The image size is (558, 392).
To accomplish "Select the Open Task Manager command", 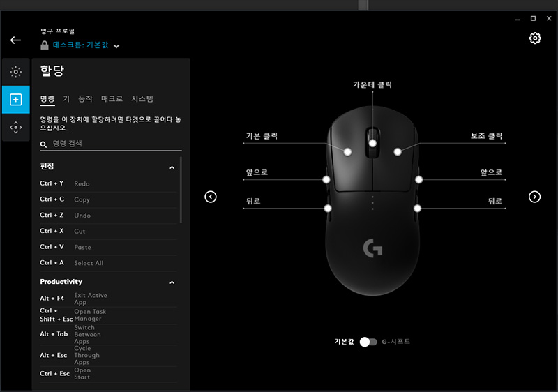I will pyautogui.click(x=108, y=315).
